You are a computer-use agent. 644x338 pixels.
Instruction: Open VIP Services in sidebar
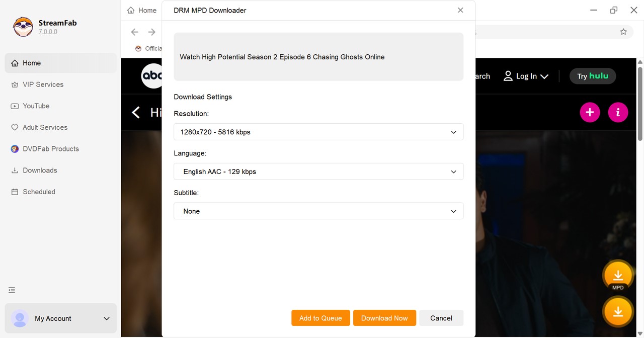(x=43, y=84)
